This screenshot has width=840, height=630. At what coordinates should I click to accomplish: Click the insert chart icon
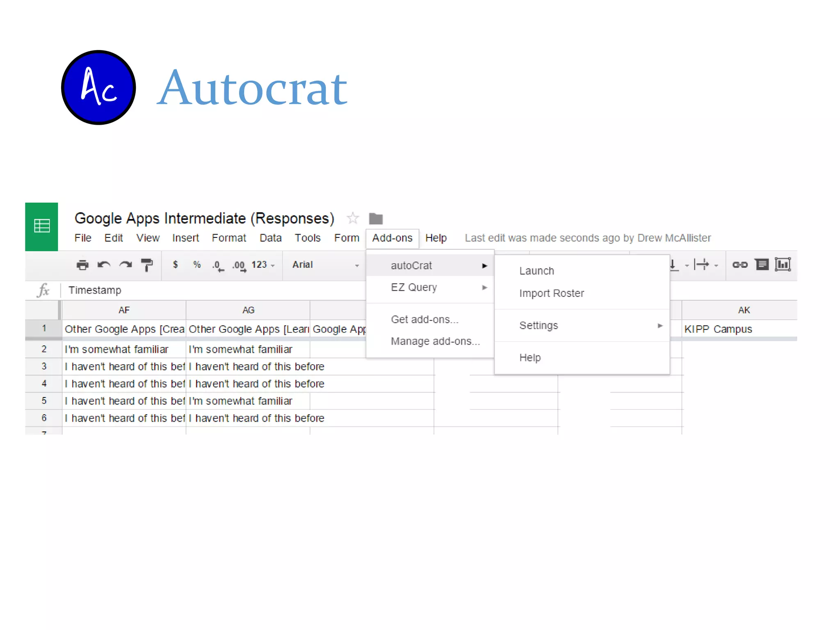coord(783,265)
